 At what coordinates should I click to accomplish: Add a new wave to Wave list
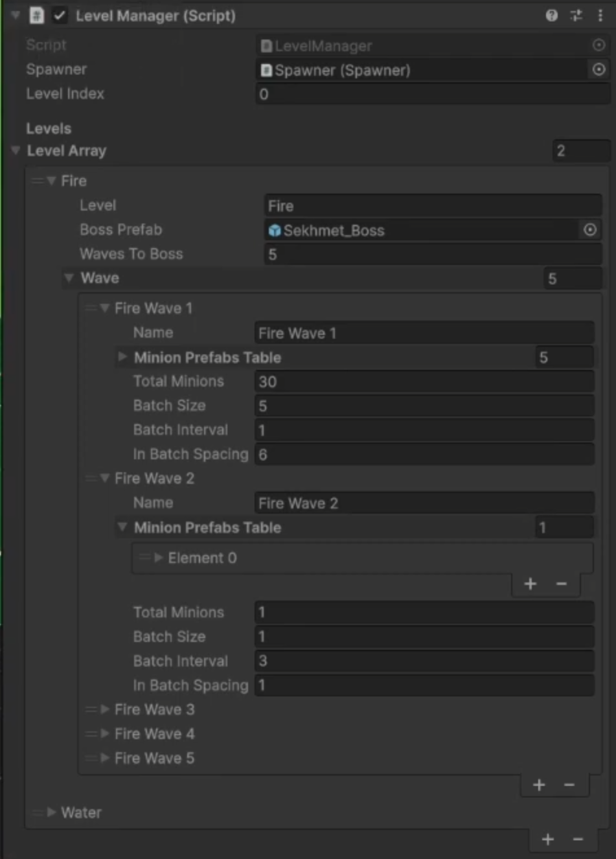click(539, 785)
